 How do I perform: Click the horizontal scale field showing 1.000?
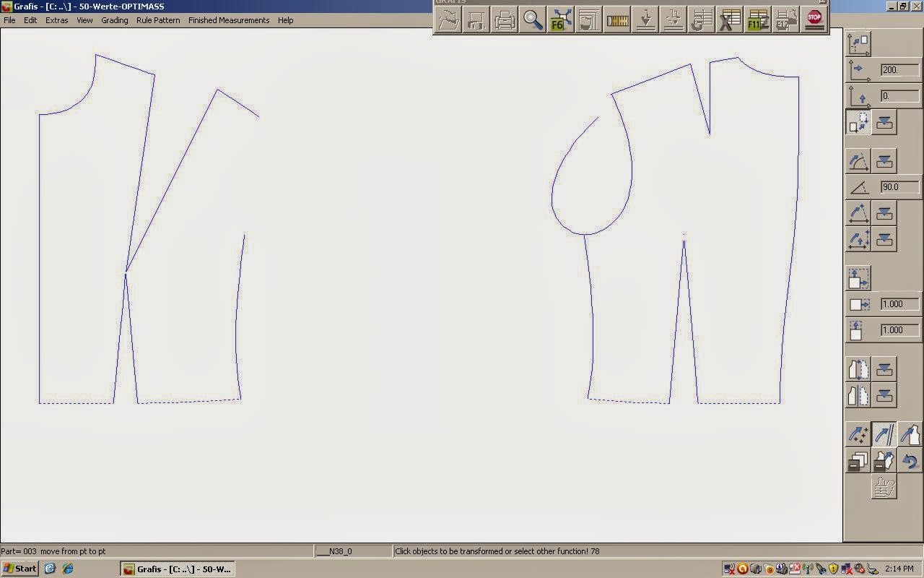coord(900,304)
